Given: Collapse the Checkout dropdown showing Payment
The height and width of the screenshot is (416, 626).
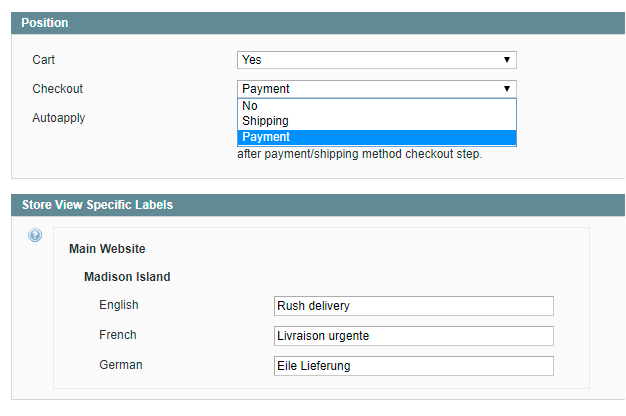Looking at the screenshot, I should (x=376, y=89).
